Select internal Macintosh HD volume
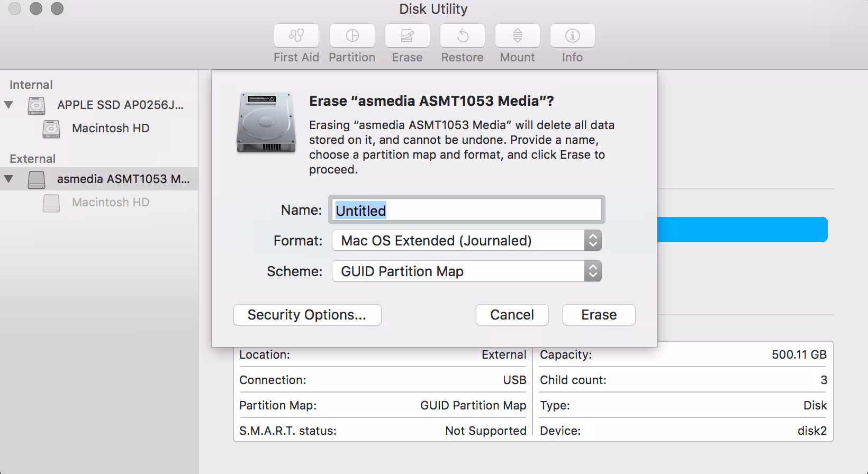This screenshot has height=474, width=868. 110,129
